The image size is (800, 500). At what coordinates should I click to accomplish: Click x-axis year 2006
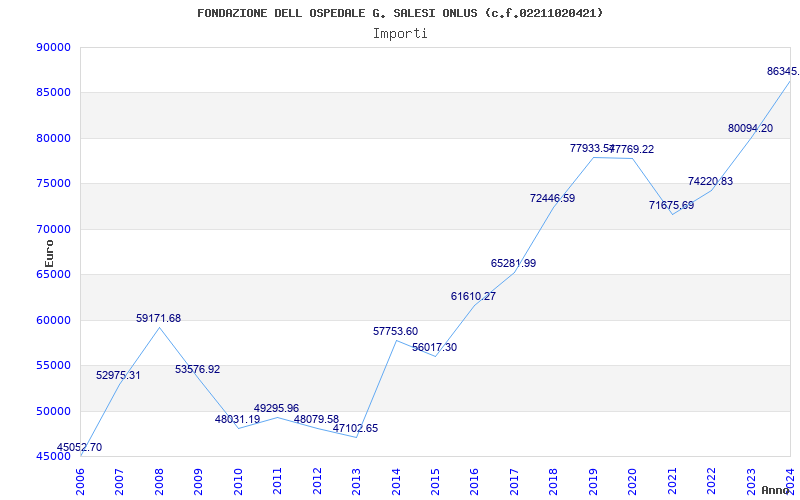[x=80, y=482]
